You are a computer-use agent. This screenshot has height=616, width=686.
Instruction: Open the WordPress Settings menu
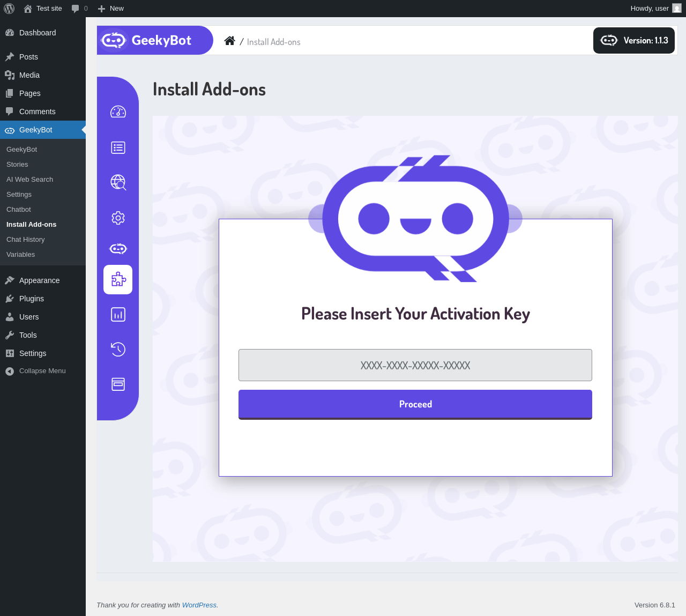pos(43,353)
